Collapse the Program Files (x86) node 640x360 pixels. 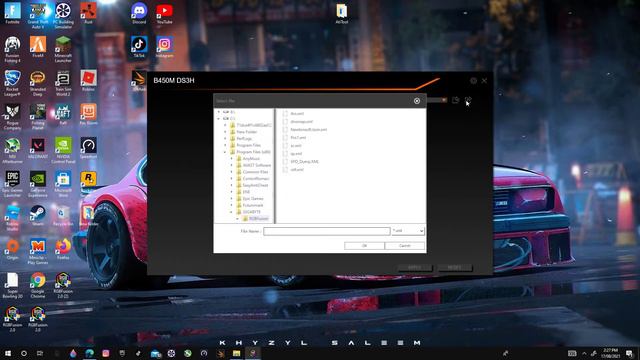coord(225,152)
